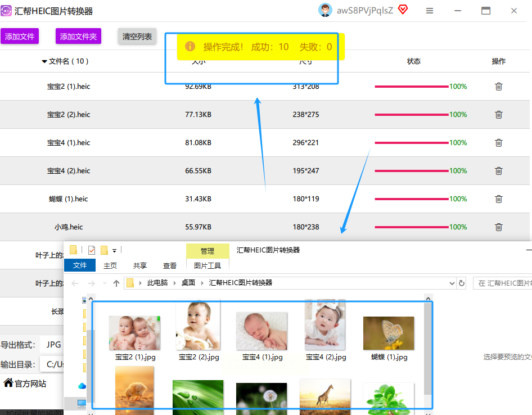
Task: Click the This PC icon in navigation pane
Action: click(x=82, y=403)
